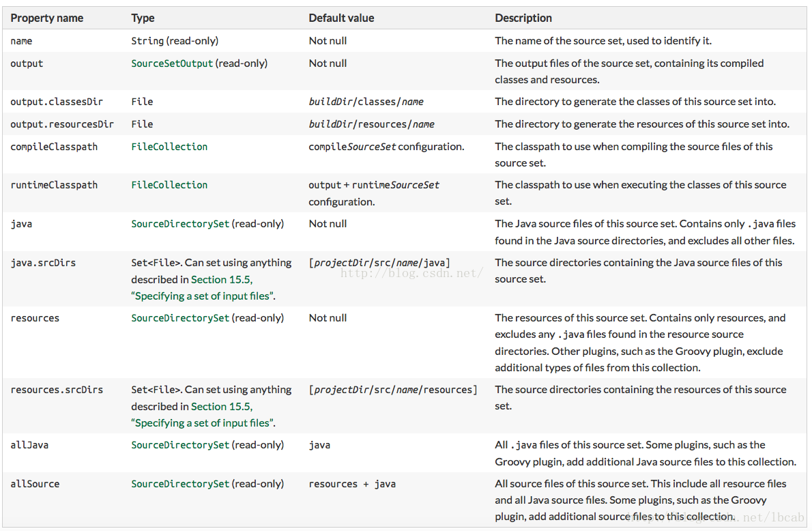Click the runtimeClasspath property name

[x=54, y=185]
